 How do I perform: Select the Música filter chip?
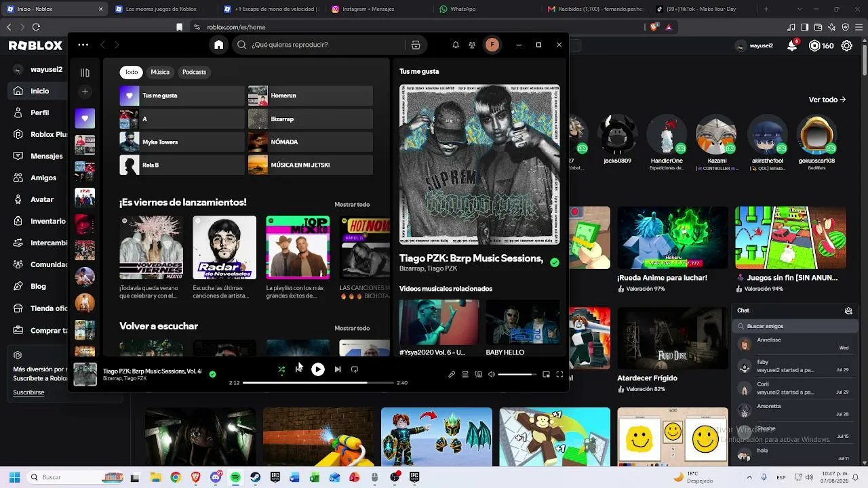coord(160,72)
